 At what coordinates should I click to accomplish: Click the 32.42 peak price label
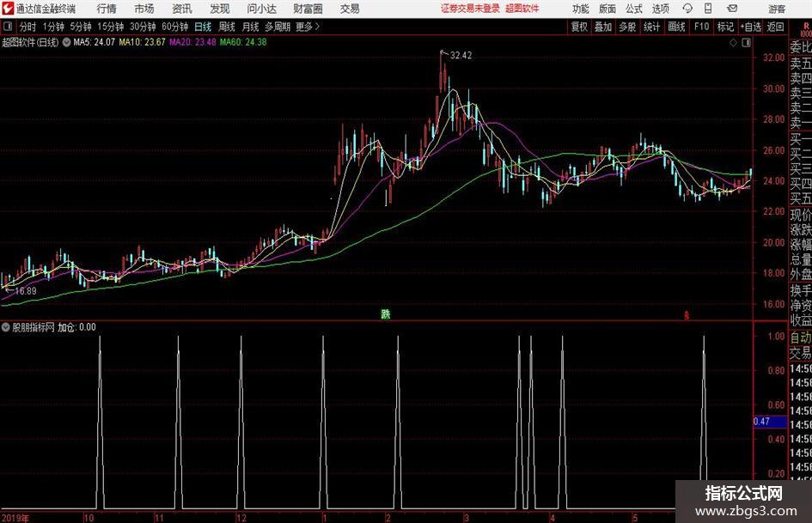tap(461, 56)
